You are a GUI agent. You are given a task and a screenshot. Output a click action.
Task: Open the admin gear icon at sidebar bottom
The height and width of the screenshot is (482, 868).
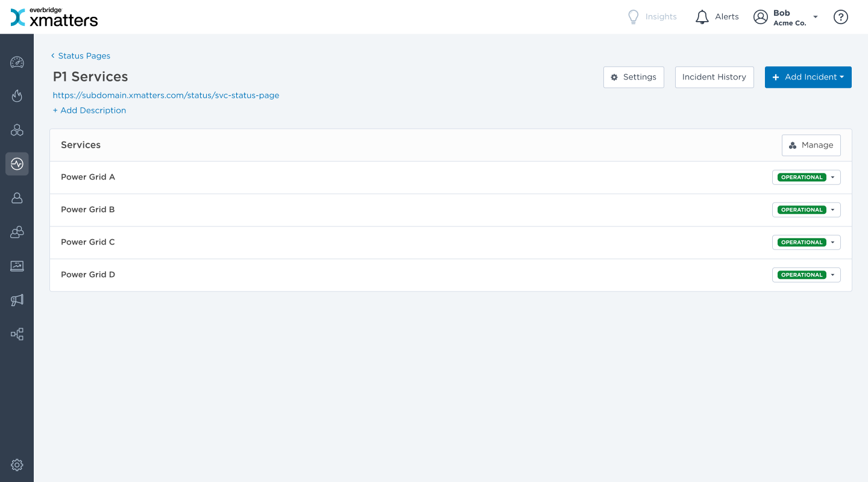coord(17,465)
